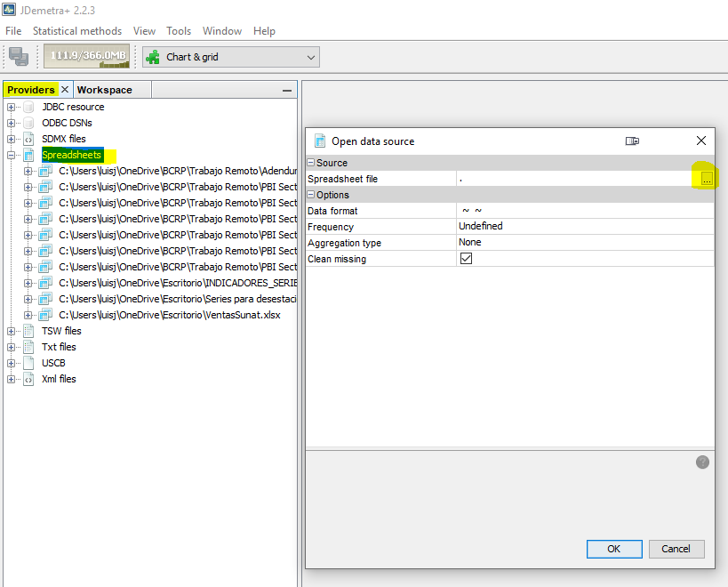This screenshot has width=728, height=587.
Task: Click the JDBC resource database icon
Action: pos(28,107)
